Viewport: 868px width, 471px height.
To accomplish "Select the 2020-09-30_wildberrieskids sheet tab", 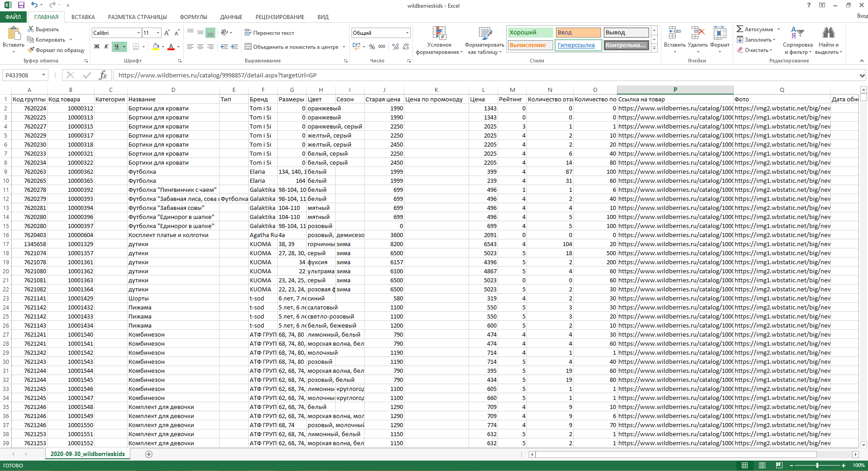I will point(88,454).
